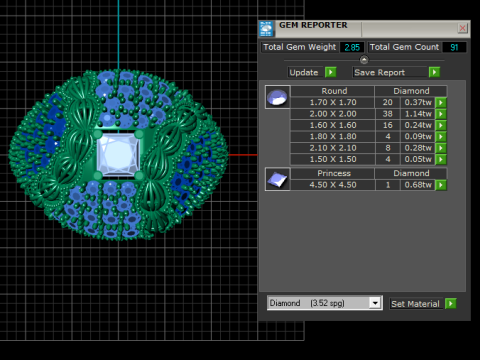
Task: Click the Total Gem Count value 91
Action: point(454,47)
